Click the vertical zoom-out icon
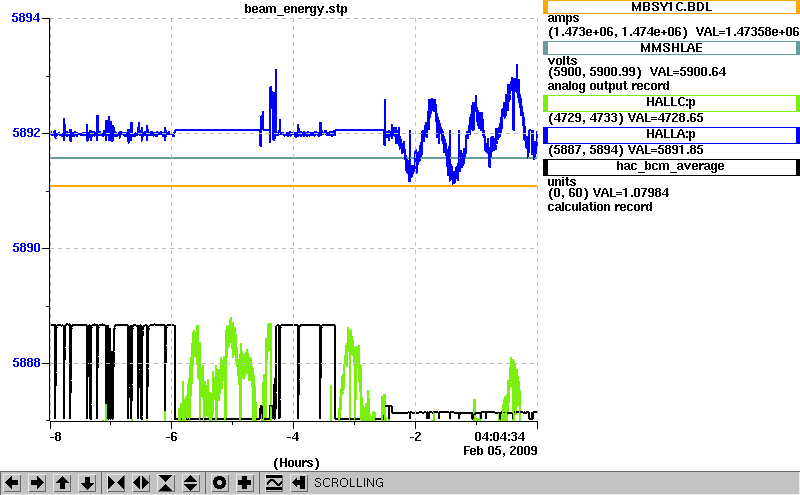The width and height of the screenshot is (800, 495). click(191, 483)
